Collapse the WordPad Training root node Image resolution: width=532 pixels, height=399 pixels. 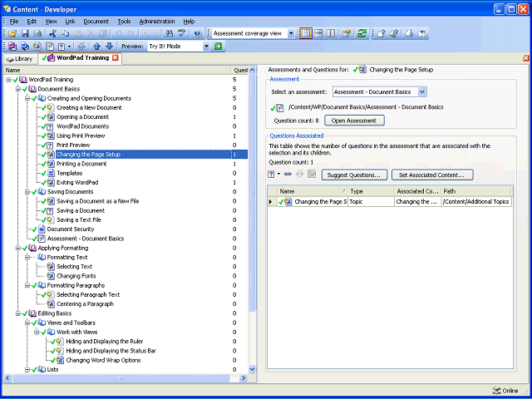[8, 80]
